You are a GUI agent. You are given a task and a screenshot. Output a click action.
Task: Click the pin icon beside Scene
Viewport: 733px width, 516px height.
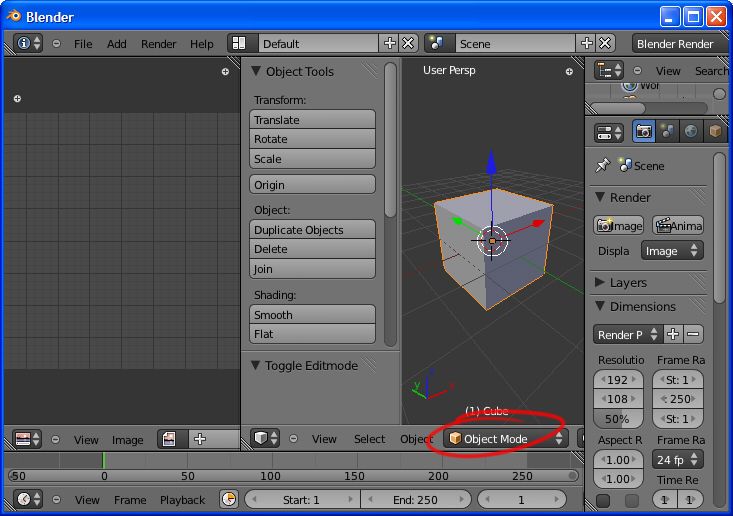tap(602, 165)
